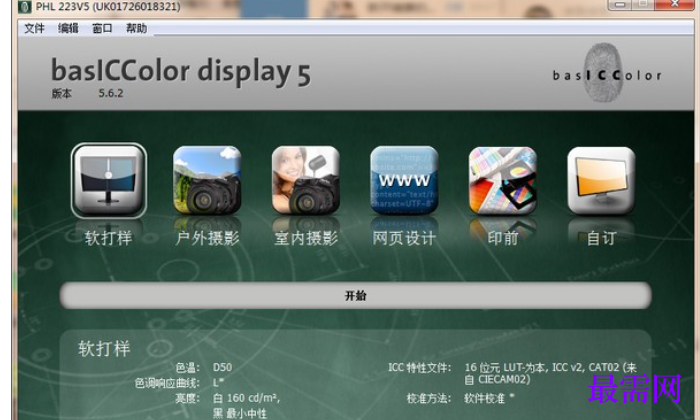Click the basICColor fingerprint logo

point(607,73)
